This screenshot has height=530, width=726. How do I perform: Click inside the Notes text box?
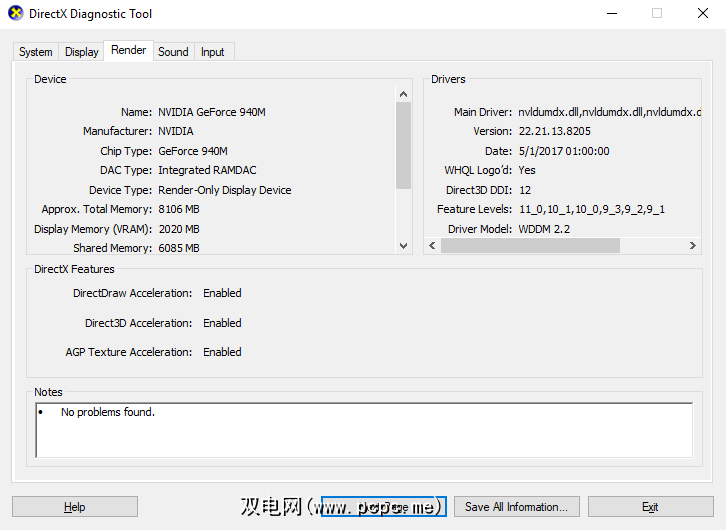(x=364, y=430)
